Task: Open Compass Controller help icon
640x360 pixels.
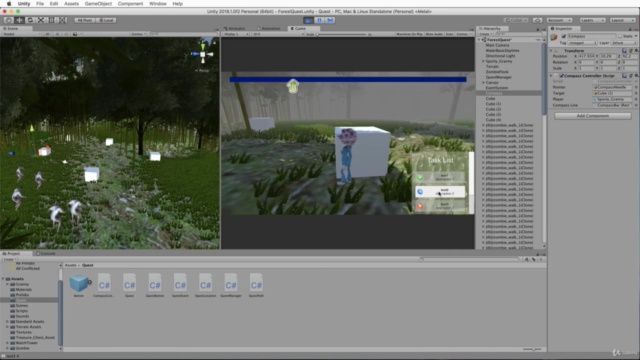Action: (x=624, y=76)
